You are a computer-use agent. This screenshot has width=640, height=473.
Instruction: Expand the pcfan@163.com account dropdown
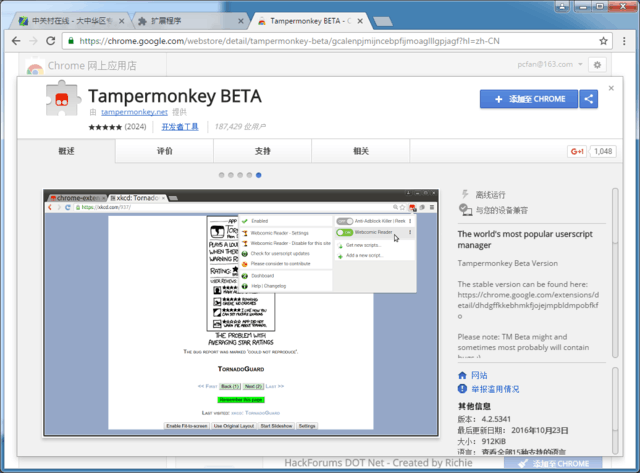(x=550, y=64)
